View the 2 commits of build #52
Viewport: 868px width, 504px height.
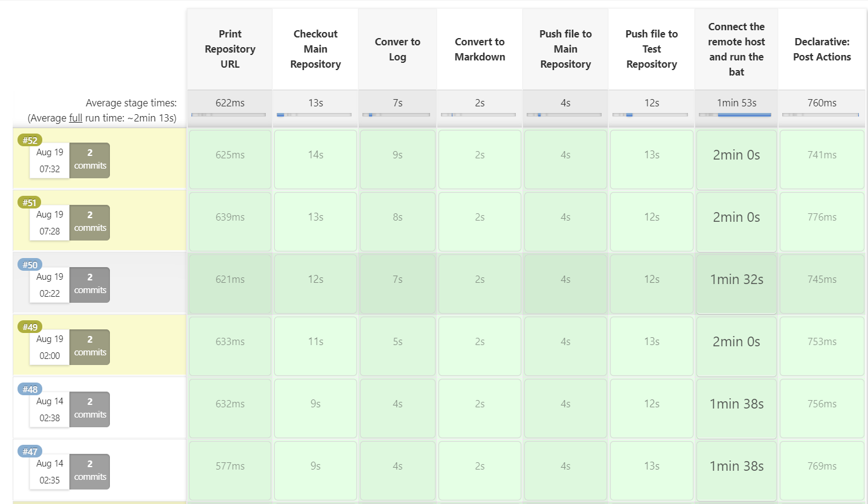tap(90, 160)
